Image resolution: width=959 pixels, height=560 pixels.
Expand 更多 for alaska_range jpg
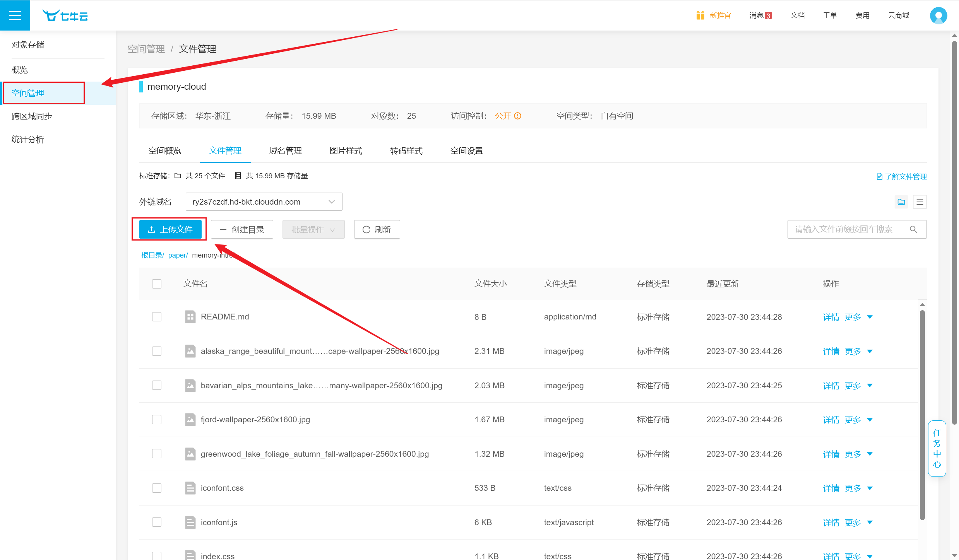point(858,352)
